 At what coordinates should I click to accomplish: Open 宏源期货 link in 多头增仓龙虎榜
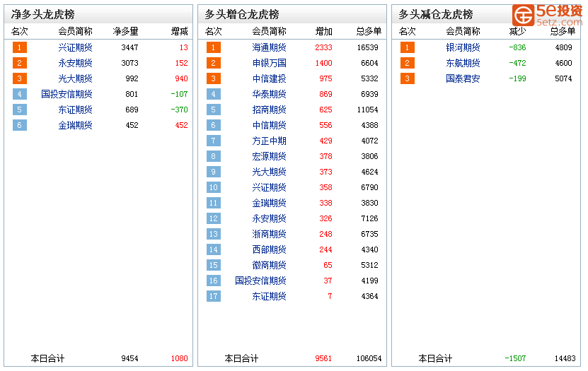(x=270, y=156)
